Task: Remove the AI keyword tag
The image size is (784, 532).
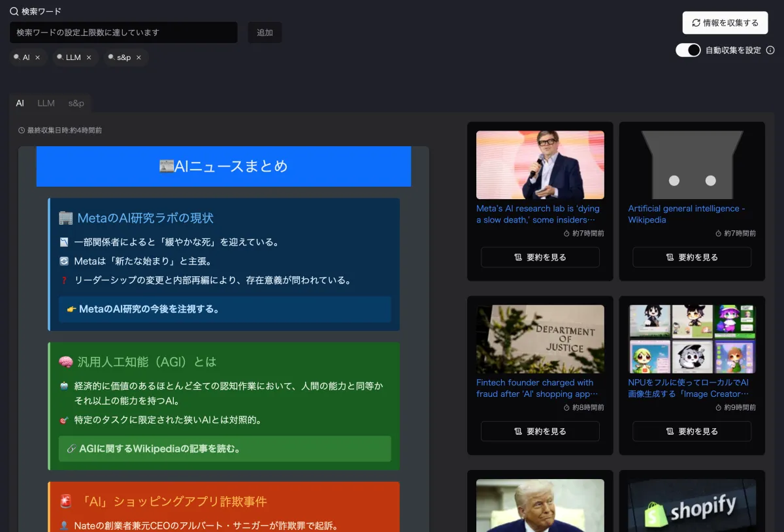Action: click(37, 57)
